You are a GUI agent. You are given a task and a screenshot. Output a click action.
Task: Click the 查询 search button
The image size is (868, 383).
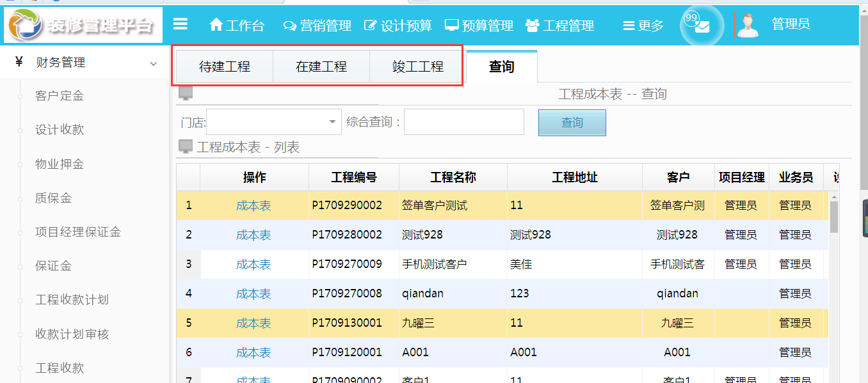tap(572, 121)
